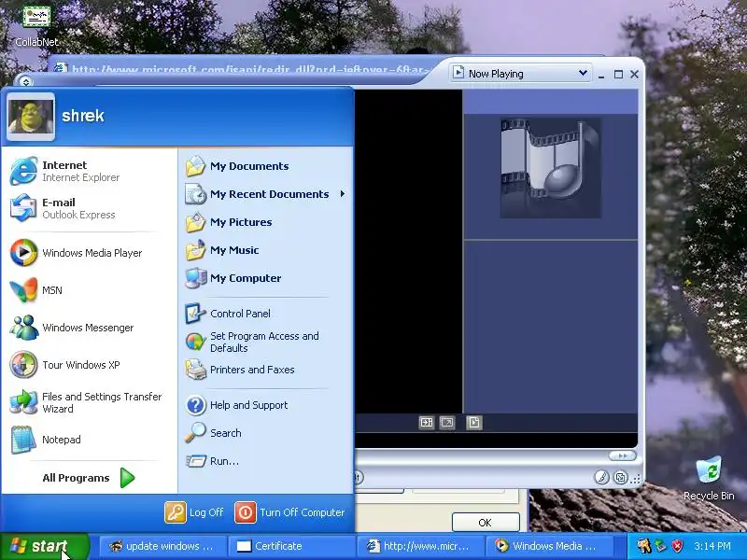Click the first system tray icon
This screenshot has width=747, height=560.
coord(644,546)
